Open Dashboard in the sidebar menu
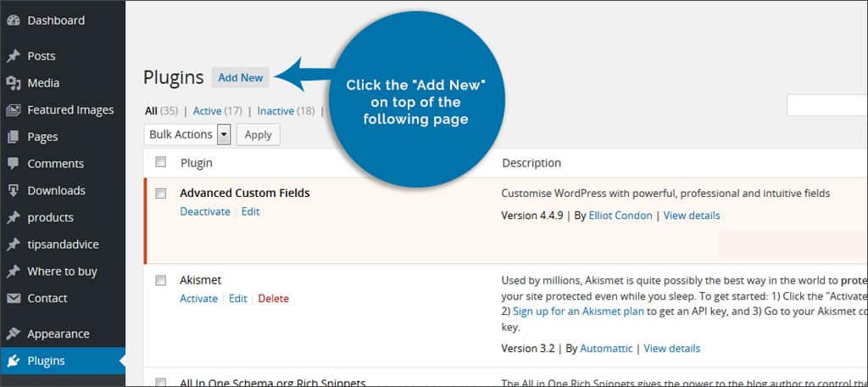 point(56,20)
